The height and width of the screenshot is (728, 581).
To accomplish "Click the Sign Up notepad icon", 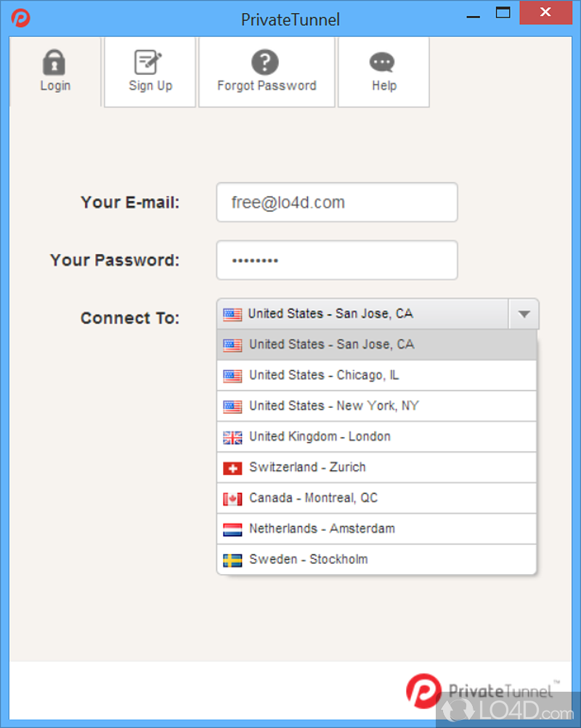I will 147,62.
